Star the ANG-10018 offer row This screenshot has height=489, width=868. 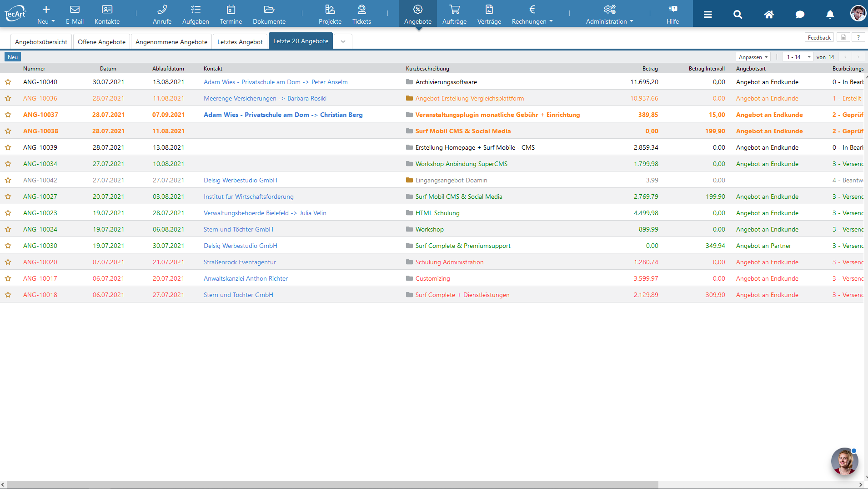(8, 295)
